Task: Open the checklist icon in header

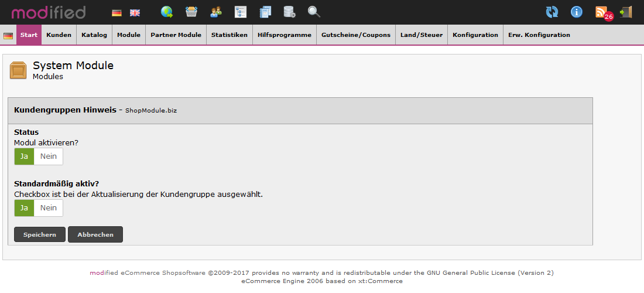Action: click(x=240, y=12)
